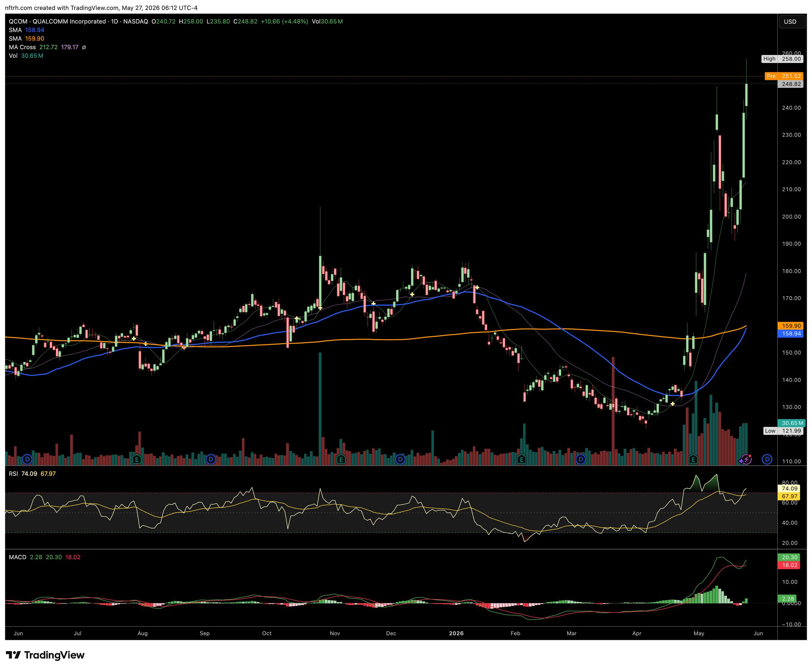Viewport: 812px width, 670px height.
Task: Click the dividend marker in early June 2025
Action: click(27, 459)
